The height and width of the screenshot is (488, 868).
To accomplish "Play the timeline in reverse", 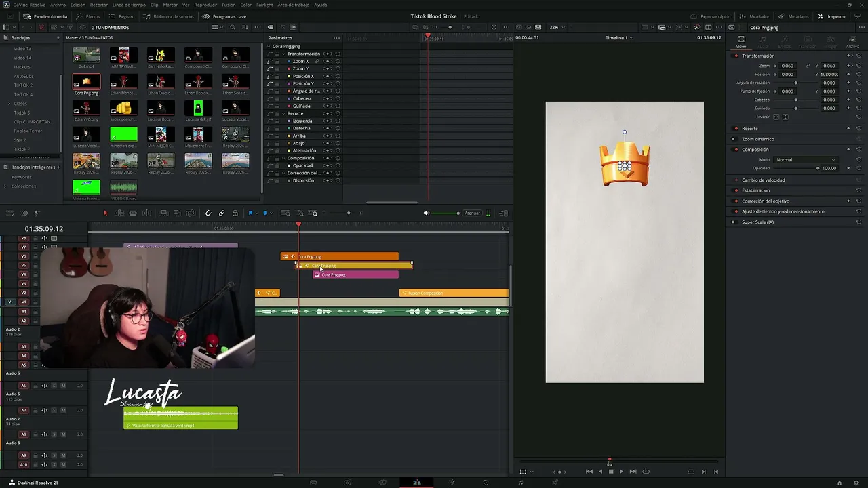I will tap(600, 472).
